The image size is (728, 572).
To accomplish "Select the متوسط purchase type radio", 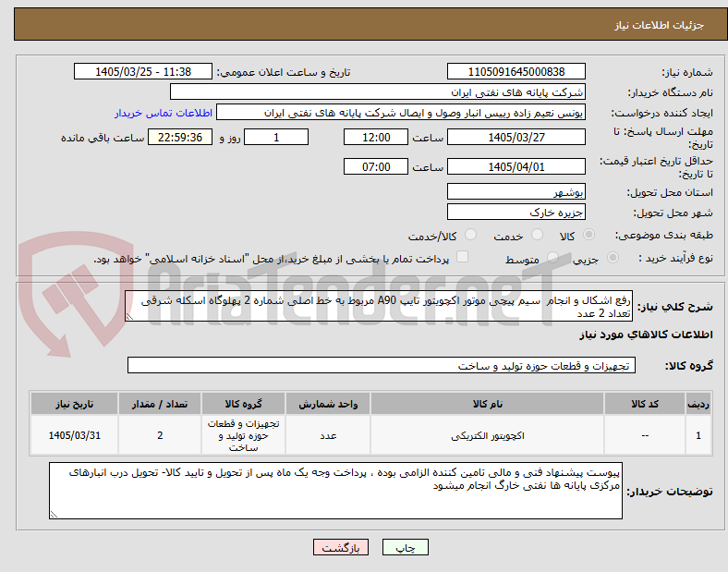I will click(x=552, y=257).
